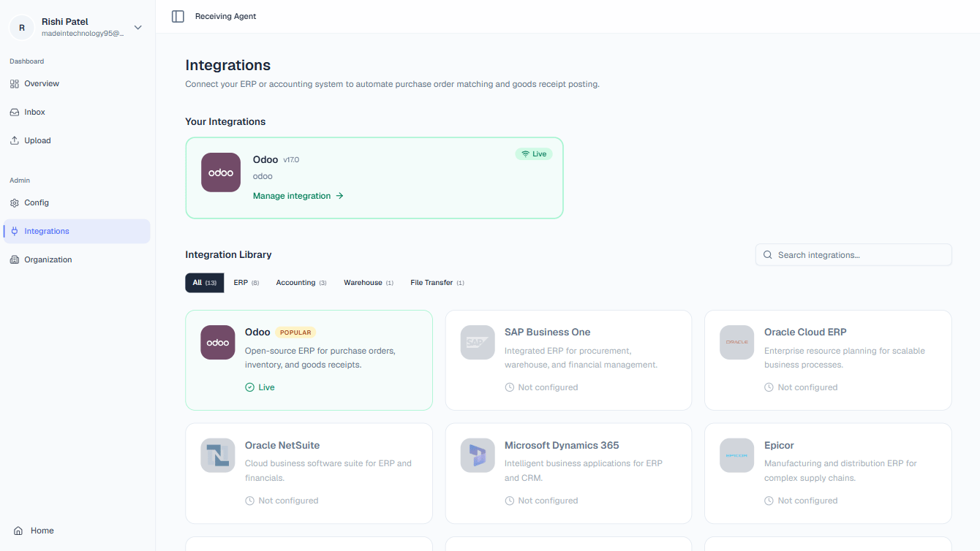Expand the Rishi Patel account dropdown
This screenshot has height=551, width=980.
click(138, 28)
